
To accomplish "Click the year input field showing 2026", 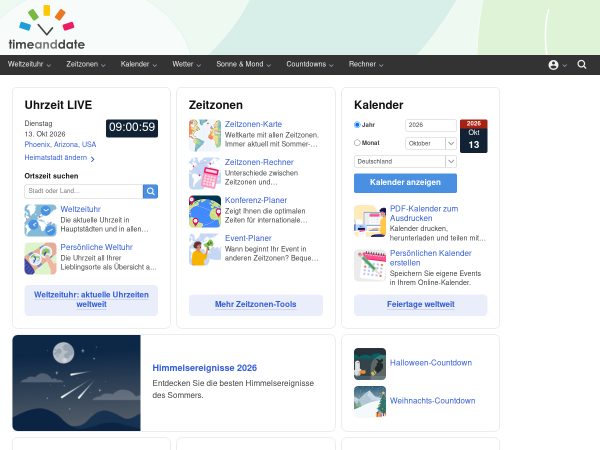I will coord(431,125).
